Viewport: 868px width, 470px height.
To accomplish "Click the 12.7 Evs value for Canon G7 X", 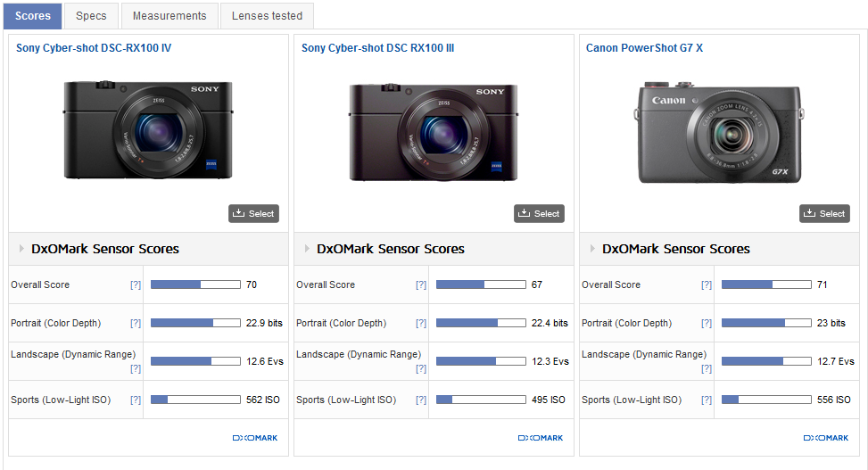I will coord(836,361).
